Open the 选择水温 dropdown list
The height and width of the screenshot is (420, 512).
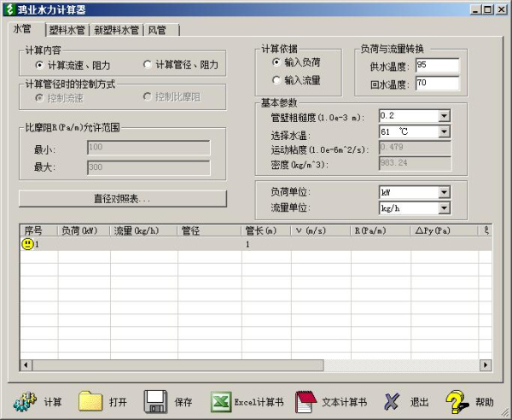click(444, 132)
